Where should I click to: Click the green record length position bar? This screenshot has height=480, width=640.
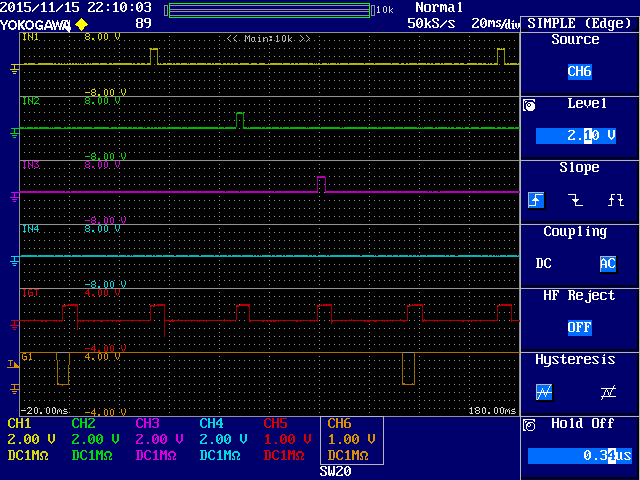tap(269, 11)
